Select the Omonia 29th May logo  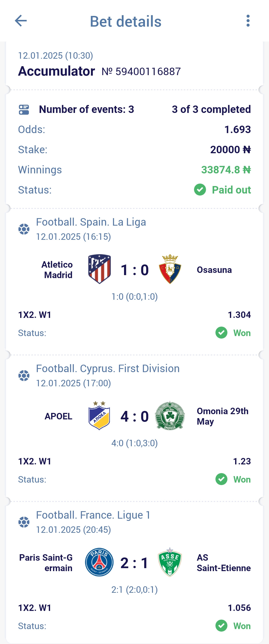point(170,415)
